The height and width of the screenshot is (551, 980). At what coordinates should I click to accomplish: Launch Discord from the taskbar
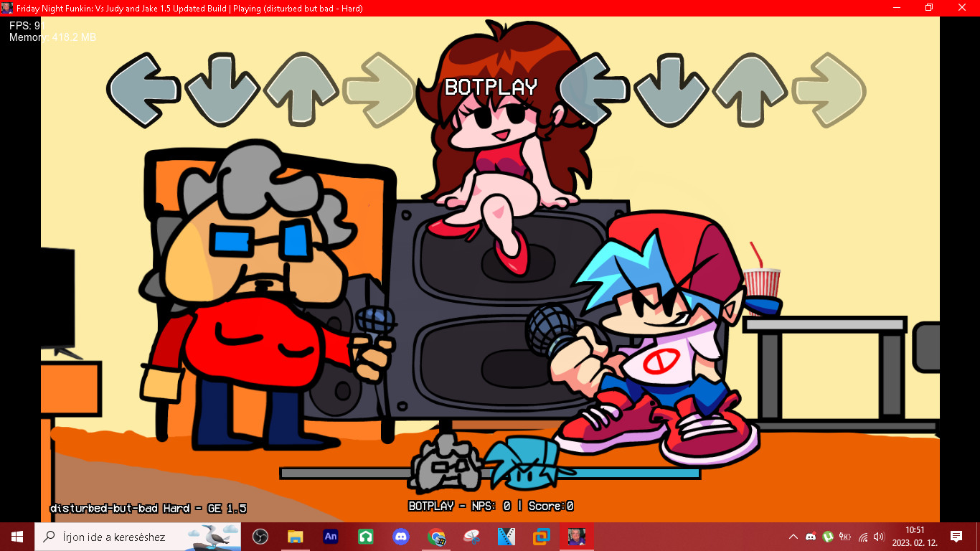point(401,537)
